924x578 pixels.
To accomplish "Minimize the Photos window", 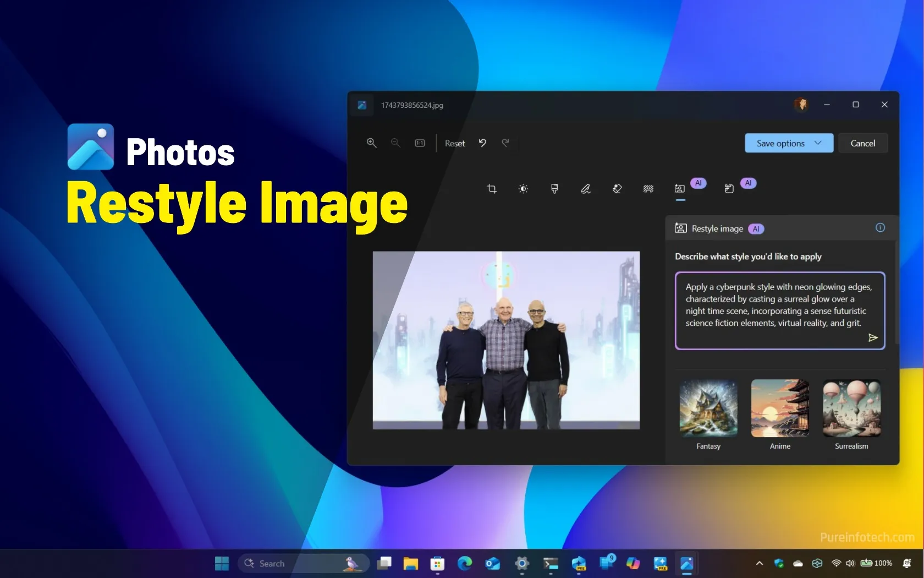I will pyautogui.click(x=827, y=105).
